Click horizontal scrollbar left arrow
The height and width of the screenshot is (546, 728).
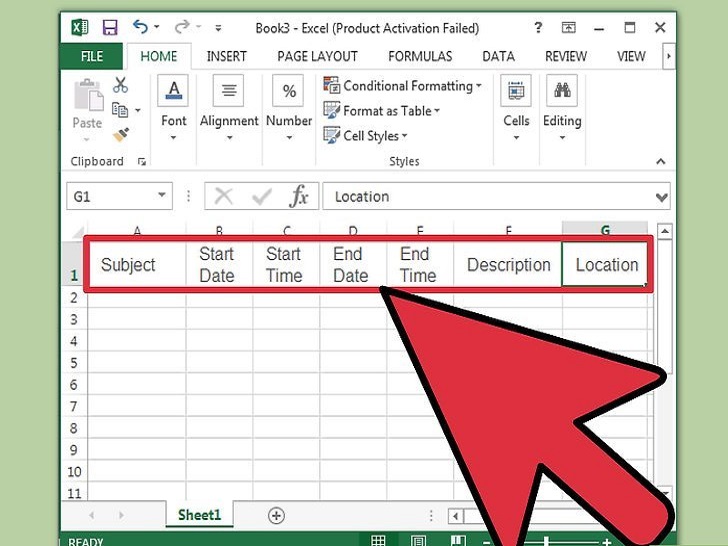click(456, 516)
